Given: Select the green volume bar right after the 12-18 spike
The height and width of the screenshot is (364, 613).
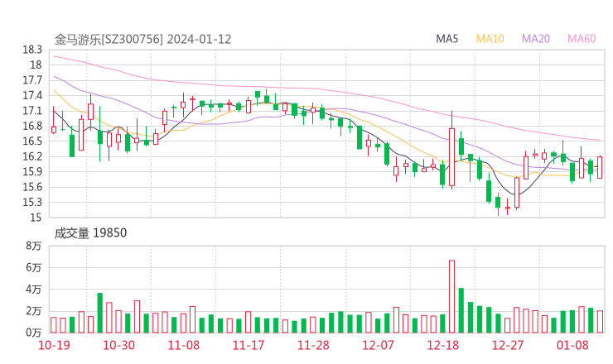Looking at the screenshot, I should pyautogui.click(x=461, y=310).
